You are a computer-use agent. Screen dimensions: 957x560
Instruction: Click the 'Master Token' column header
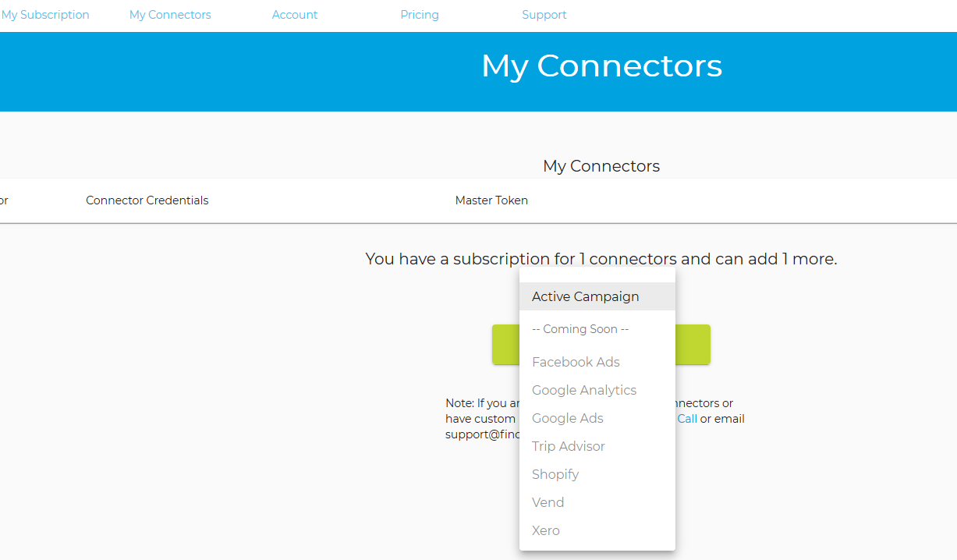point(491,200)
